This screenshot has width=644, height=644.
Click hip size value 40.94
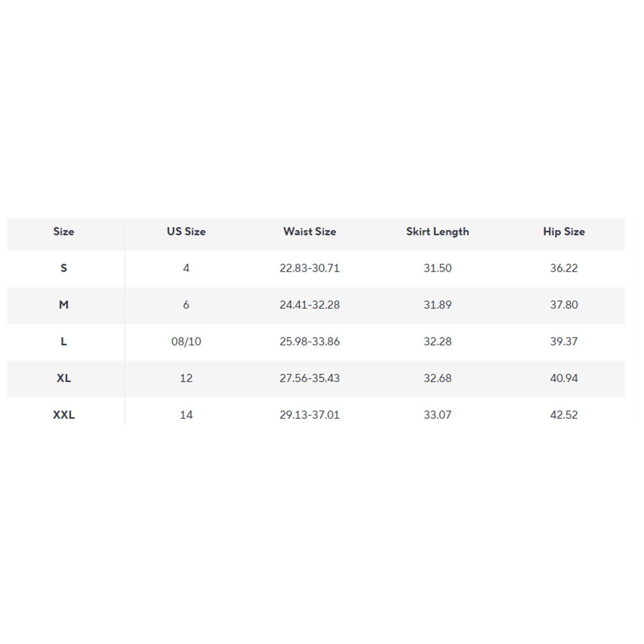coord(564,378)
